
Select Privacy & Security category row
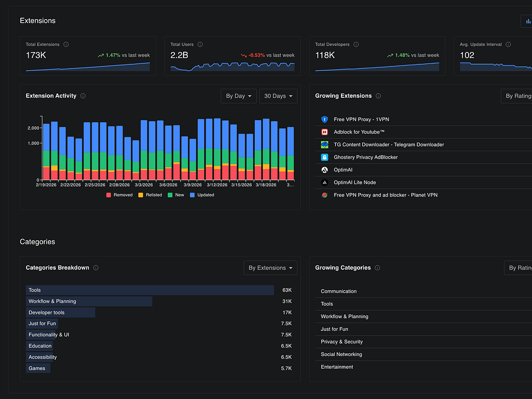[x=342, y=342]
